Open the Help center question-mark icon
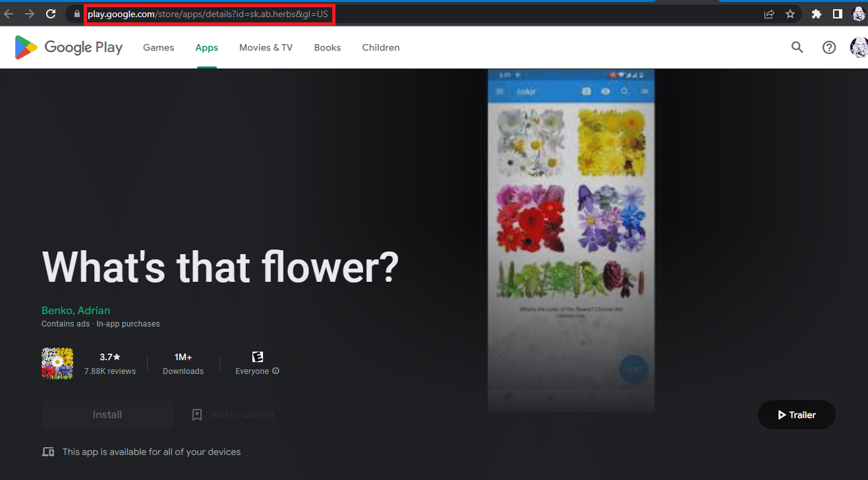 (x=829, y=47)
